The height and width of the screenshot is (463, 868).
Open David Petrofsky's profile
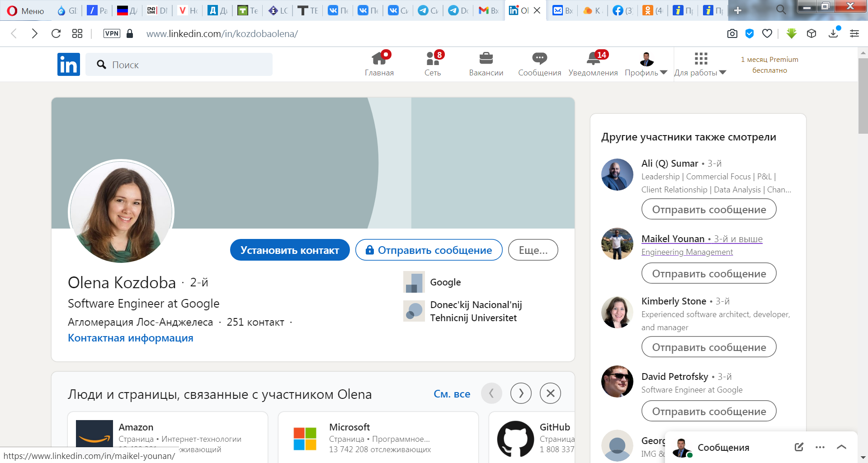coord(675,377)
